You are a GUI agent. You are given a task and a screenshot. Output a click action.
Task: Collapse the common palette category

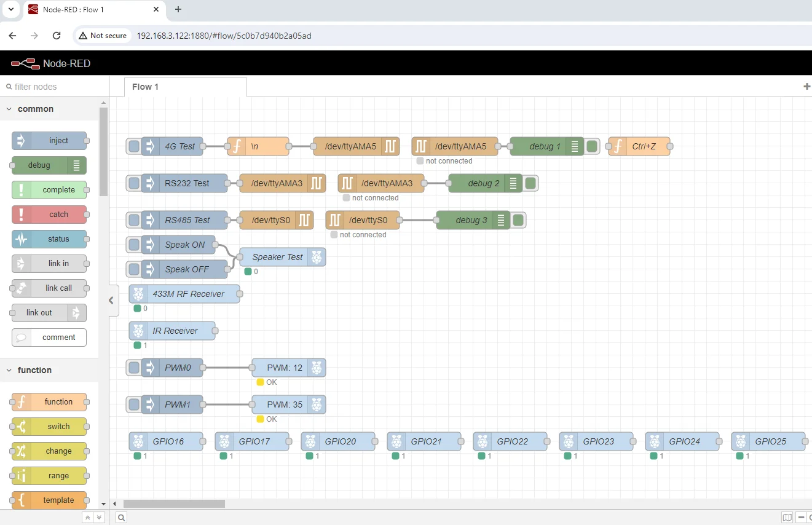[x=10, y=109]
